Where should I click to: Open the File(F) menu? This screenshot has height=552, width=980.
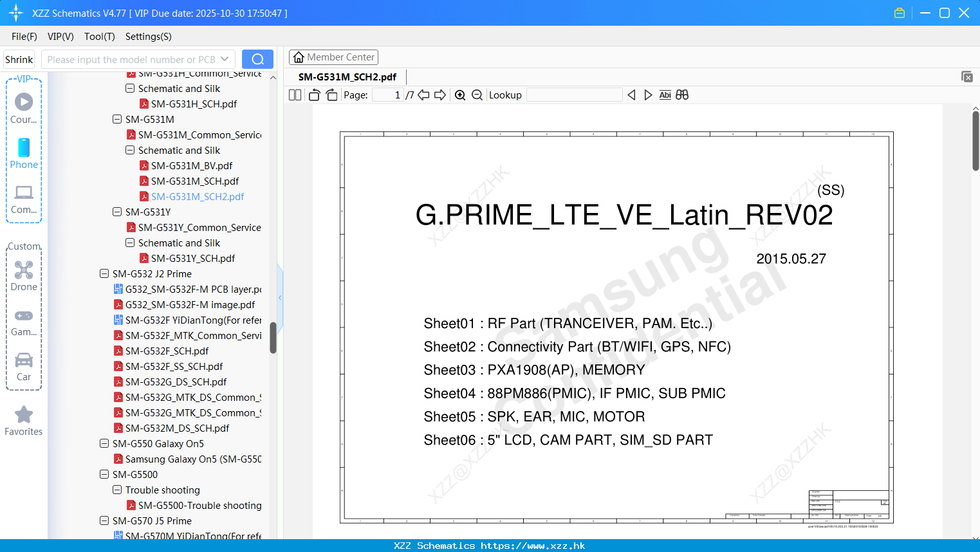tap(24, 37)
